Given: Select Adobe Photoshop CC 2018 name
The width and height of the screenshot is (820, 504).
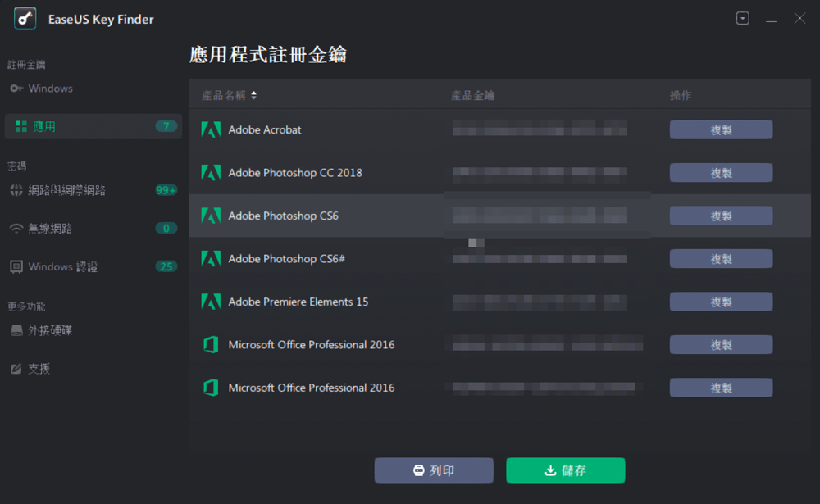Looking at the screenshot, I should coord(295,173).
